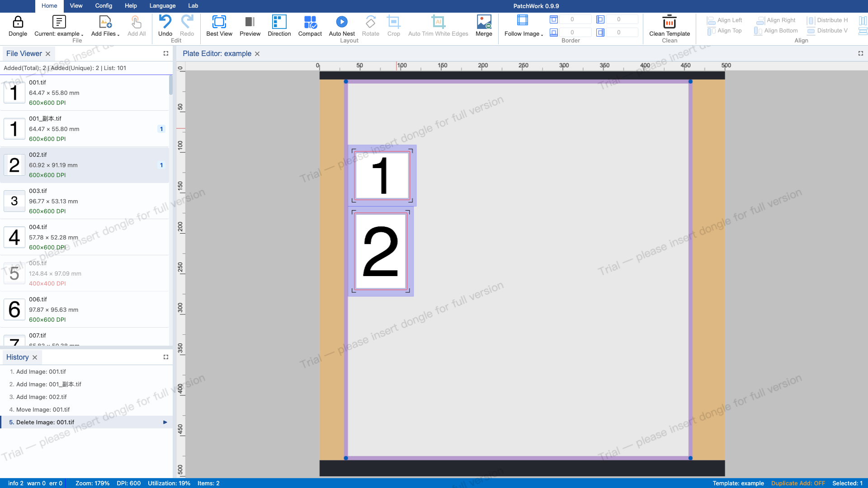This screenshot has width=868, height=488.
Task: Click Distribute H
Action: coord(827,20)
